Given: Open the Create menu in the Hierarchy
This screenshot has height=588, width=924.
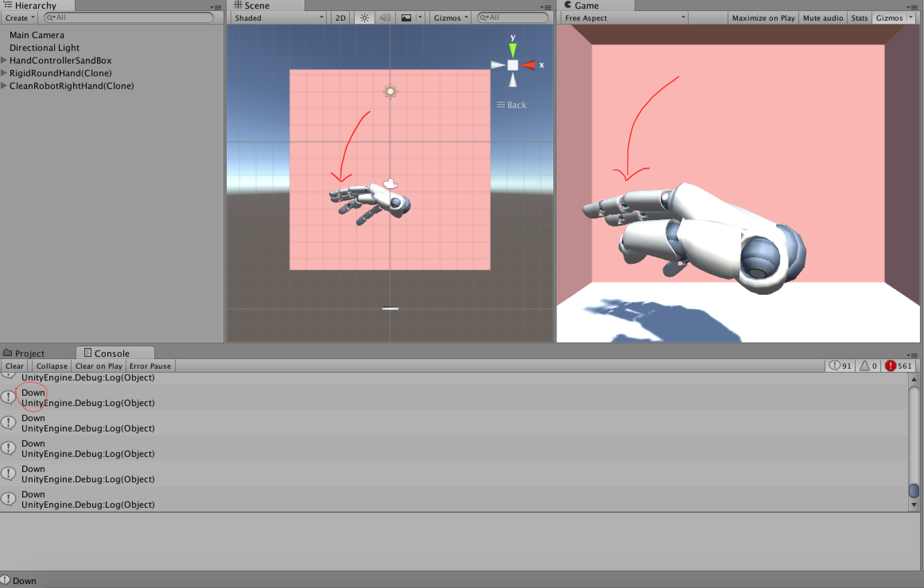Looking at the screenshot, I should (x=18, y=17).
